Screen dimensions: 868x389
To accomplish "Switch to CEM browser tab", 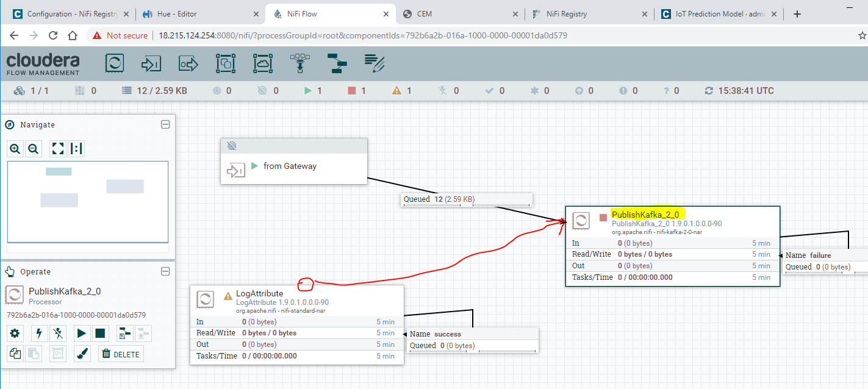I will (461, 14).
